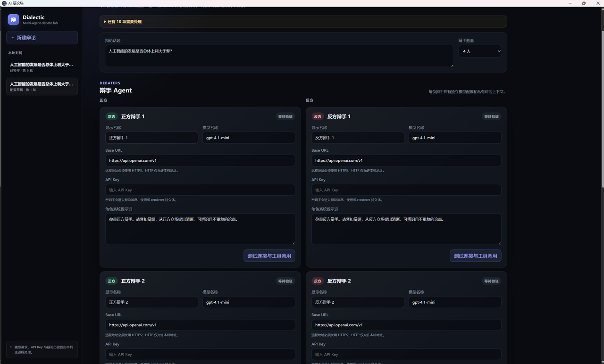Click the AI 辩论场 title bar app icon
The width and height of the screenshot is (604, 364).
click(4, 3)
